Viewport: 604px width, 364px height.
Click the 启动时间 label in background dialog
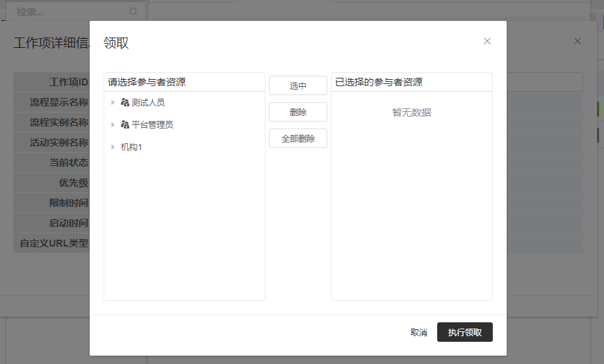coord(69,223)
